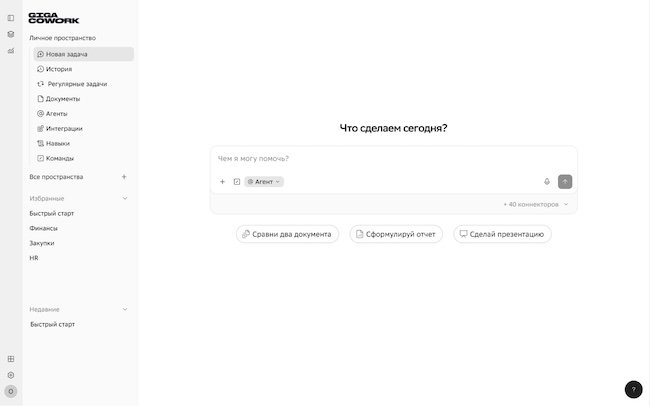
Task: Click the command shortcut icon in prompt box
Action: [237, 182]
